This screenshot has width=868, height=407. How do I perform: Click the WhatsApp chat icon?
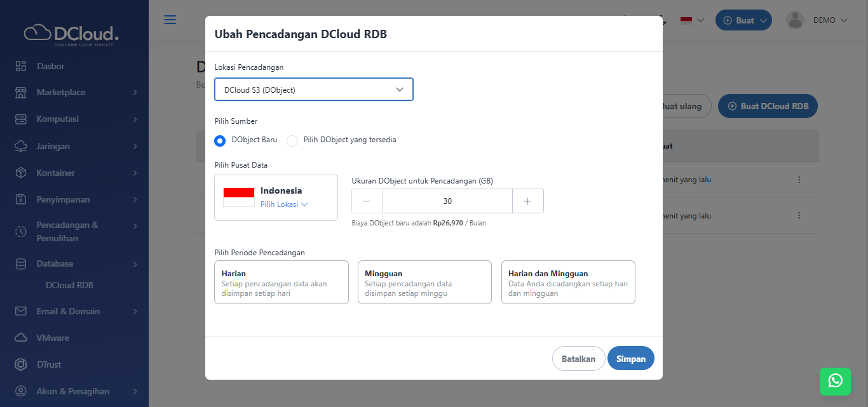point(835,380)
